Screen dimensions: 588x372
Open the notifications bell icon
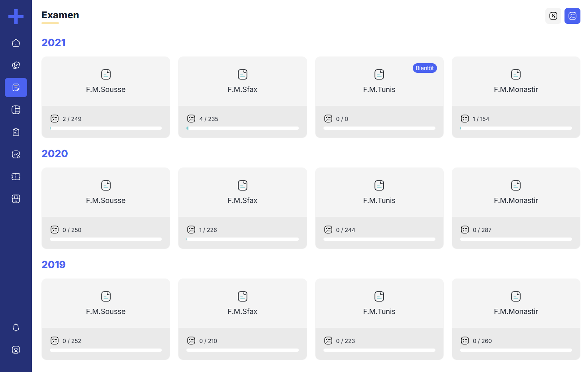(16, 327)
